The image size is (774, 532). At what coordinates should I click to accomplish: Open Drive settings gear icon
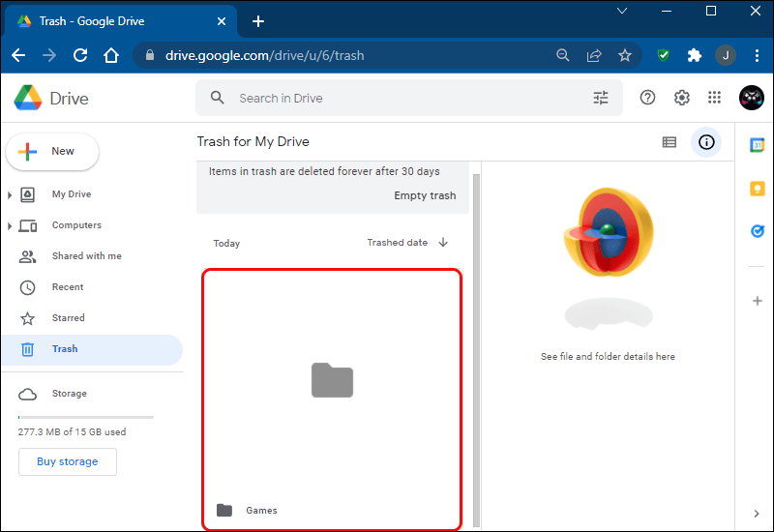[x=682, y=98]
